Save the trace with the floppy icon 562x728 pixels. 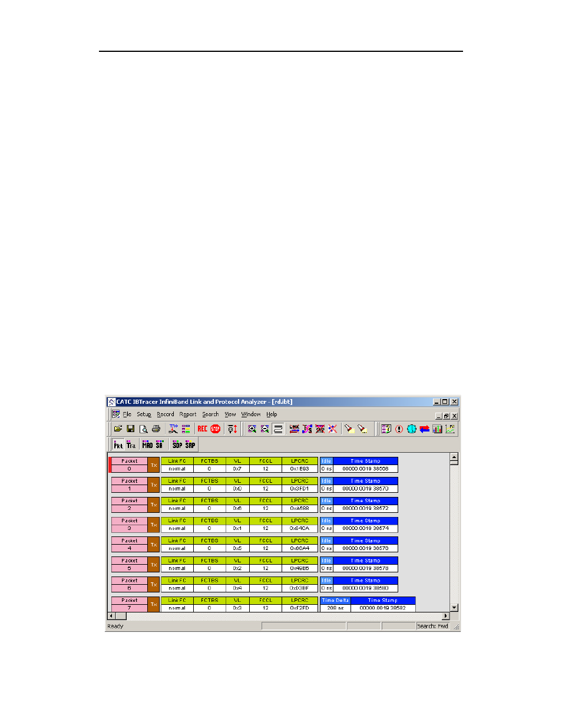point(131,429)
